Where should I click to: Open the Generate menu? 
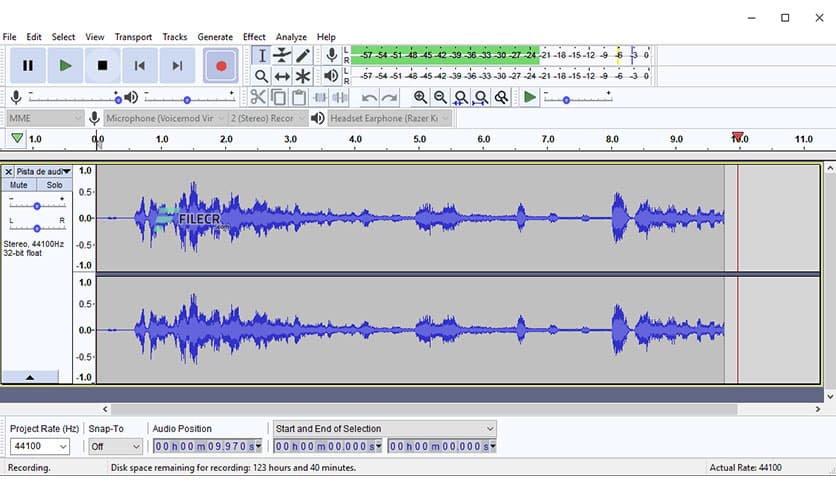[215, 37]
